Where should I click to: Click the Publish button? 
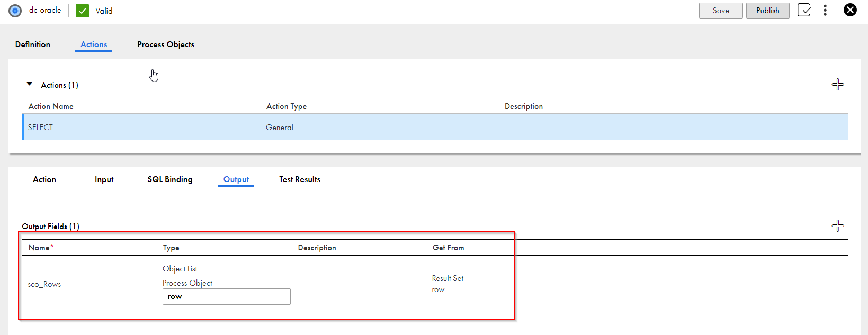click(x=768, y=11)
